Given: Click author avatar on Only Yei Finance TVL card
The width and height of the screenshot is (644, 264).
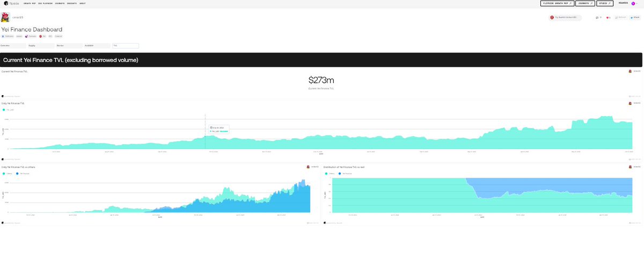Looking at the screenshot, I should tap(631, 102).
